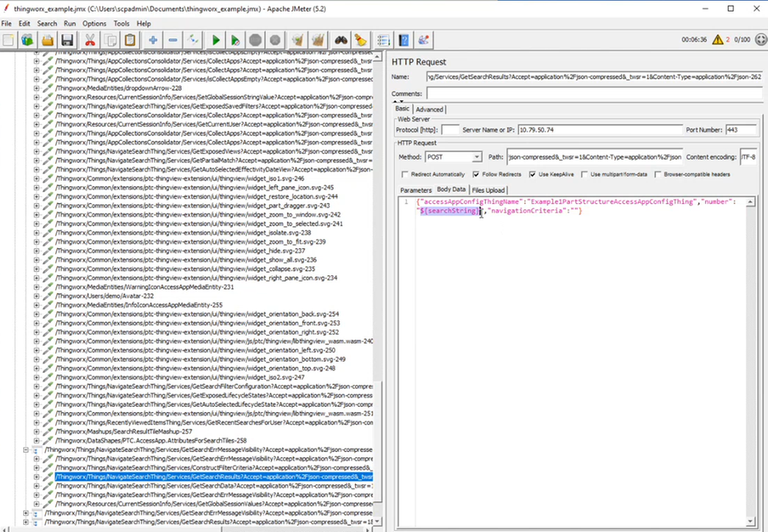Click the Cut scissors toolbar icon
The width and height of the screenshot is (768, 532).
coord(90,40)
